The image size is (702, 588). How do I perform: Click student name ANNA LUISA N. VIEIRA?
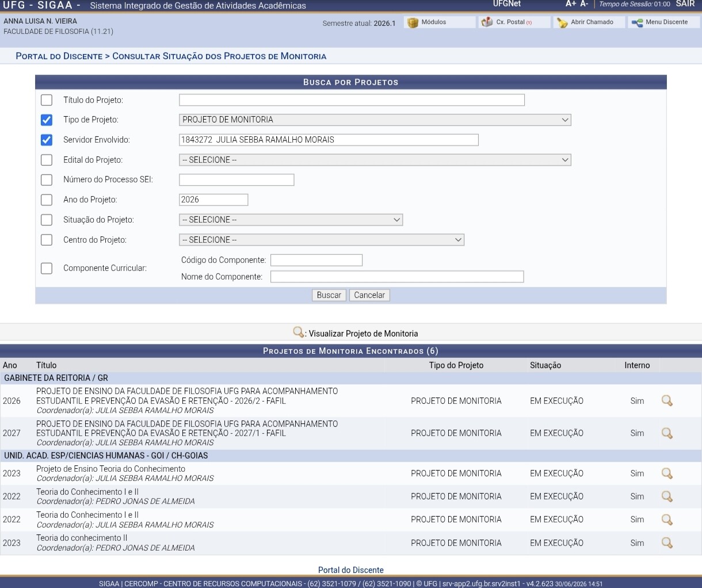(40, 21)
